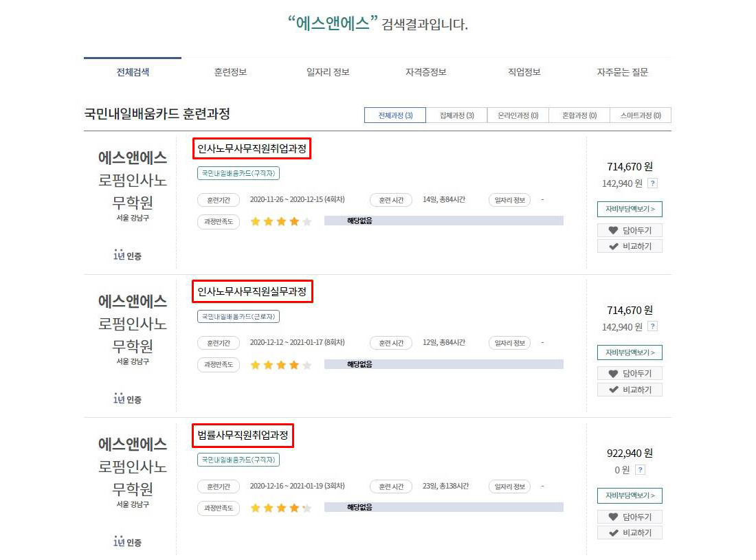
Task: Toggle 비교하기 check for 인사노무사무직원취업과정
Action: pos(630,246)
